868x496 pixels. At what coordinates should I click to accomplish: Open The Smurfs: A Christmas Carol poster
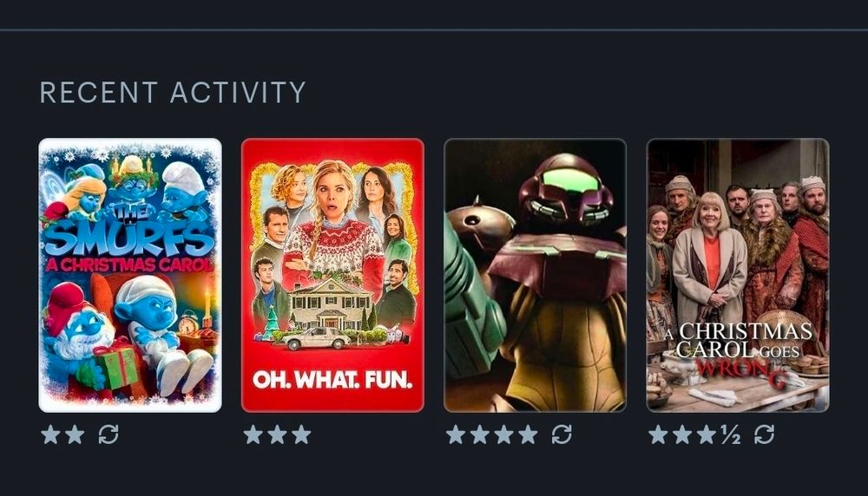(130, 275)
